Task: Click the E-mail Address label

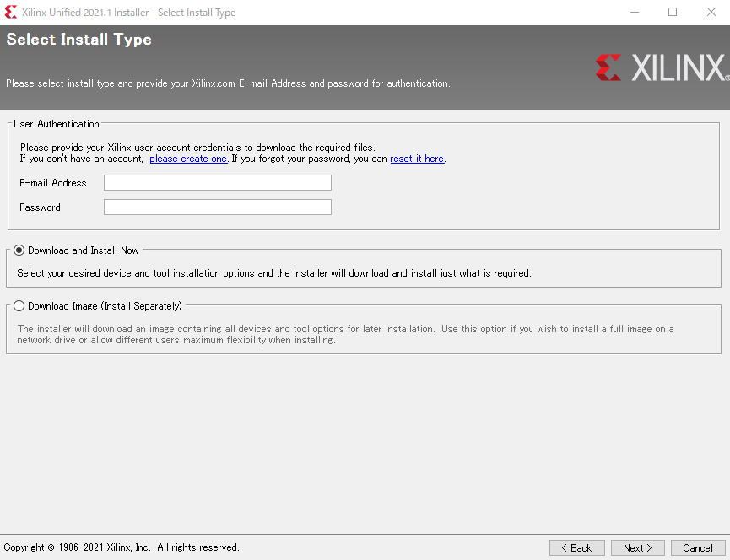Action: (x=53, y=183)
